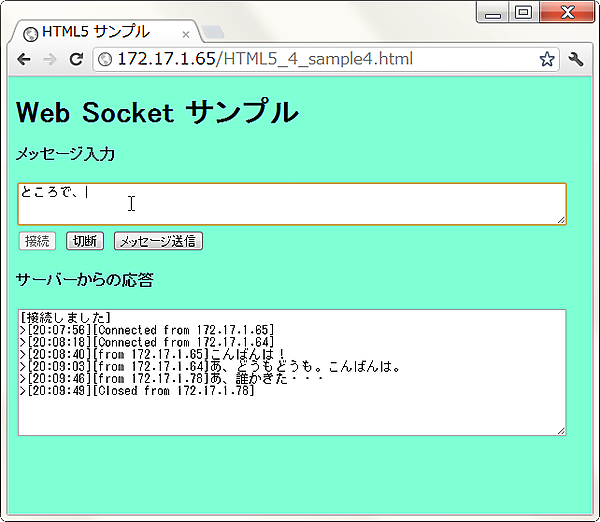Viewport: 600px width, 522px height.
Task: Click the 誰かきた log line at 20:09:46
Action: tap(172, 379)
